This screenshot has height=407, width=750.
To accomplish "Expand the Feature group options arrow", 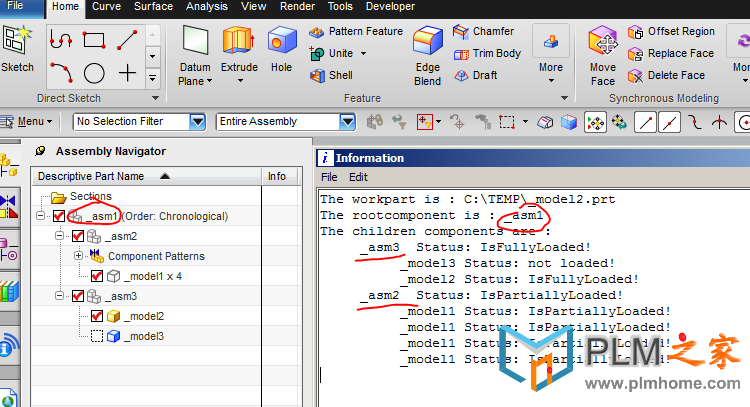I will [564, 98].
